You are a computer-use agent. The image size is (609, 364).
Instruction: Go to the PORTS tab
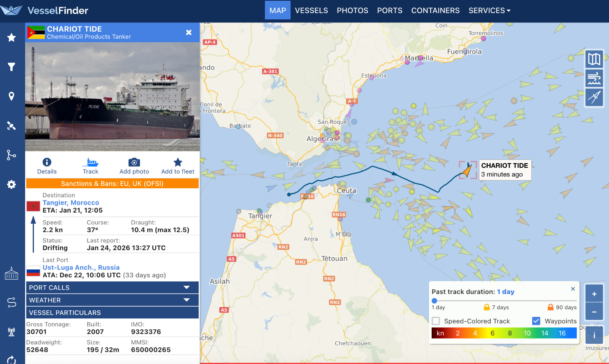[x=389, y=10]
